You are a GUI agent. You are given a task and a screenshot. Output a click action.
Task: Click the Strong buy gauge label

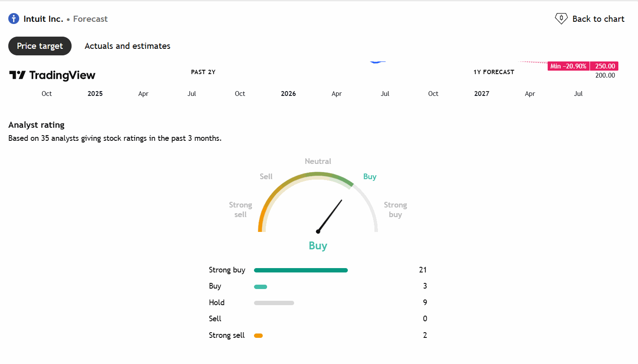tap(395, 210)
